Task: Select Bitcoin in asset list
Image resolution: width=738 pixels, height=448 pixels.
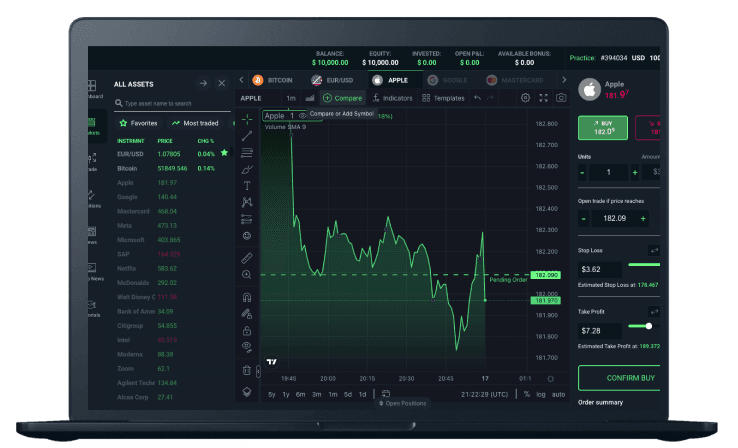Action: (172, 168)
